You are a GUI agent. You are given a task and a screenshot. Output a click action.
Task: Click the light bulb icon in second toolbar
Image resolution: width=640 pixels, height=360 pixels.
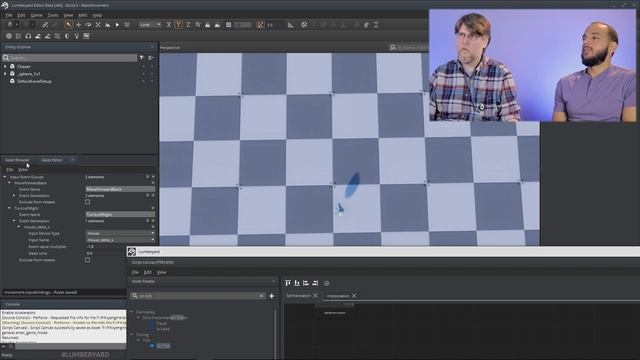coord(76,36)
